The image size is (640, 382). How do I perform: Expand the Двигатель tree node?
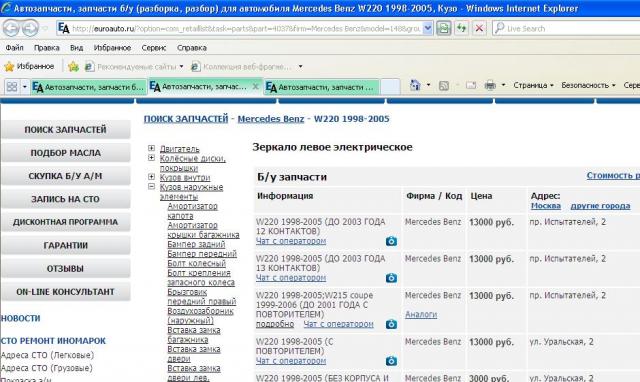pos(151,148)
